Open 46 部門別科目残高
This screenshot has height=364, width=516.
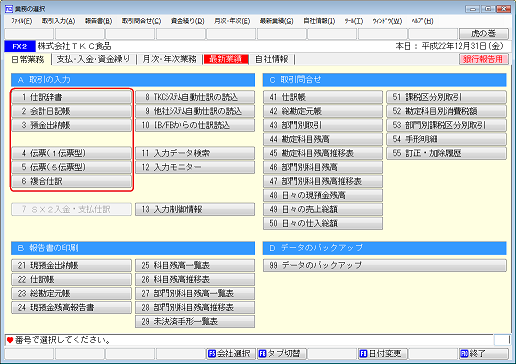coord(323,167)
